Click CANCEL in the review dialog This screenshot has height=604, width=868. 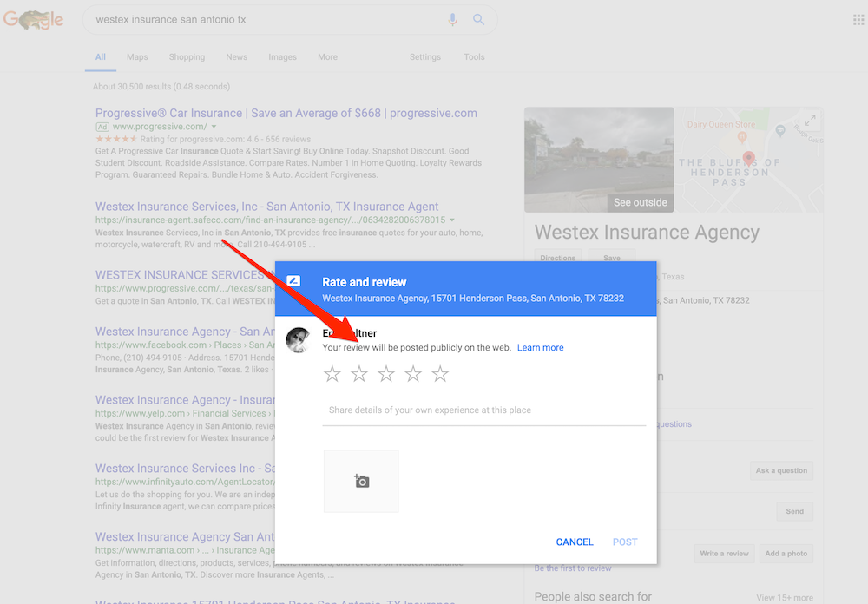575,542
